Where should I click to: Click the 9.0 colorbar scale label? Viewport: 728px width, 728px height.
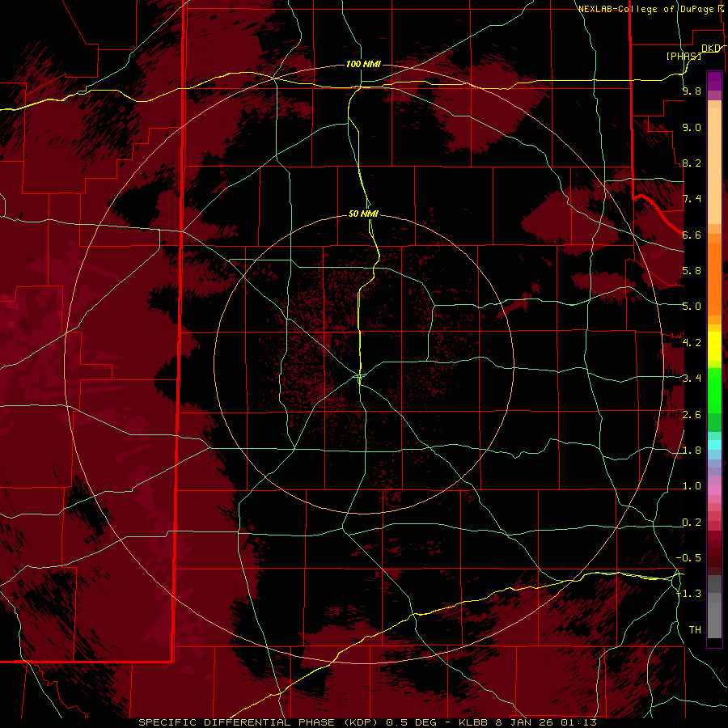[x=692, y=127]
